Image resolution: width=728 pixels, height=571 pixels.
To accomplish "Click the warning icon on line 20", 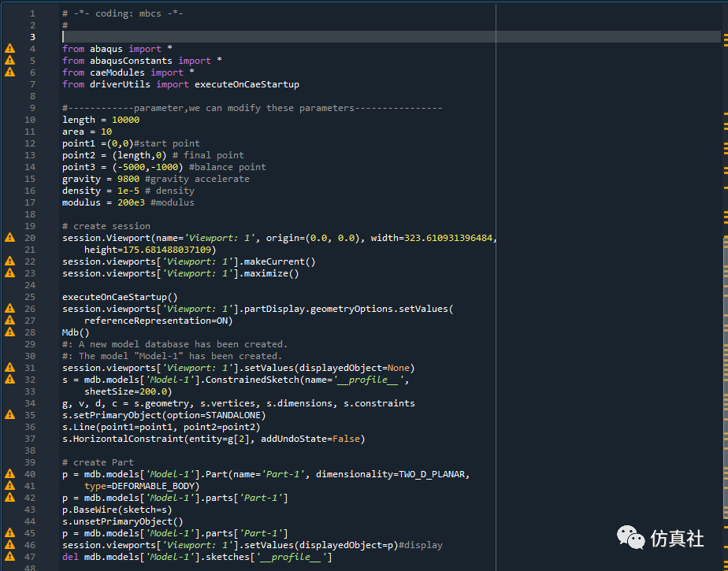I will (x=9, y=238).
